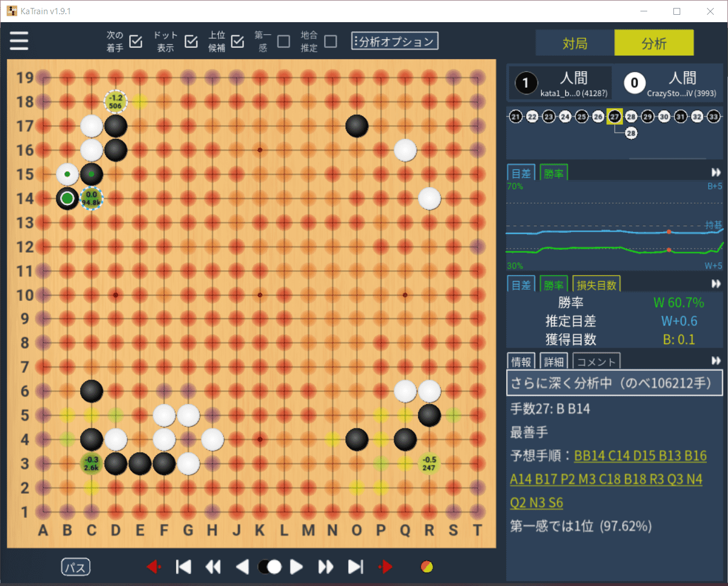Open the 分析オプション menu
The width and height of the screenshot is (728, 586).
click(395, 41)
